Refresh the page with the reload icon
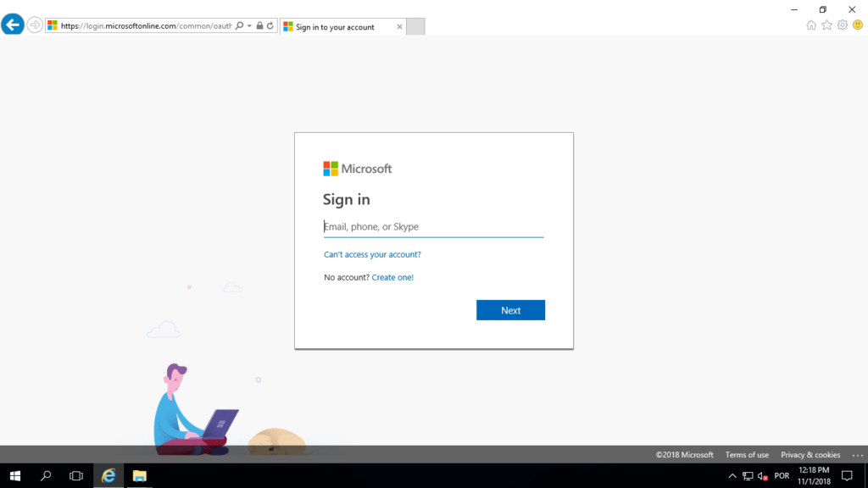This screenshot has height=488, width=868. 270,26
